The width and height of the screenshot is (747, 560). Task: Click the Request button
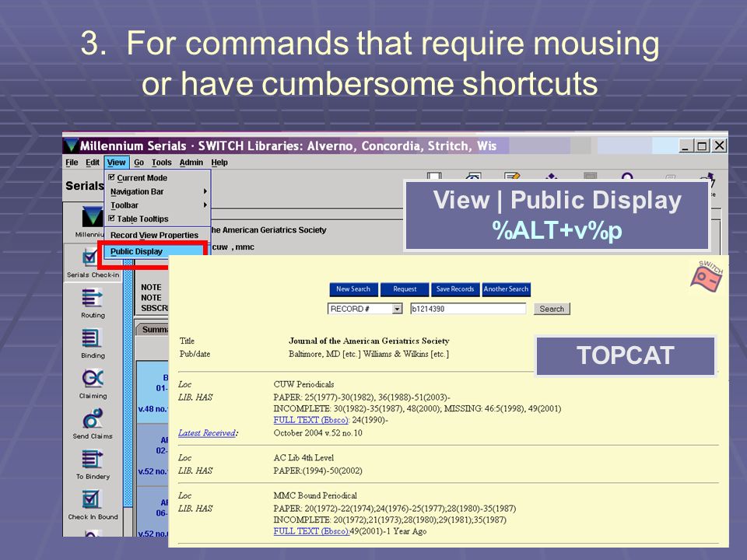405,289
